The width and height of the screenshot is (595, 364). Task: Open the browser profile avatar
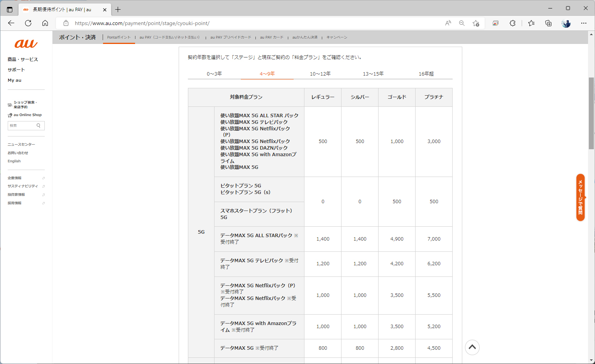pyautogui.click(x=566, y=23)
